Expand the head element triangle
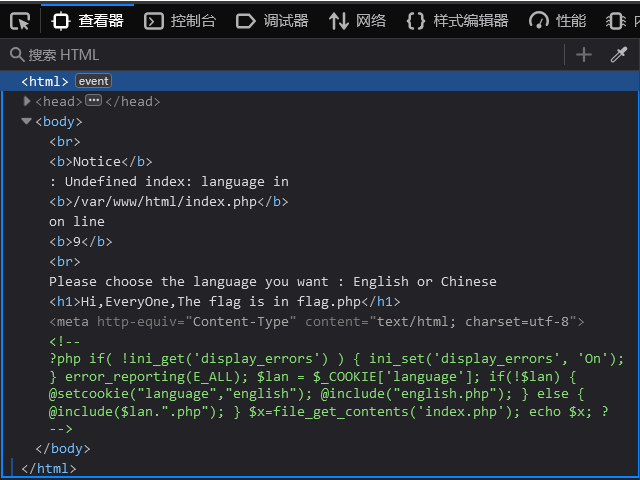The image size is (640, 480). (27, 101)
